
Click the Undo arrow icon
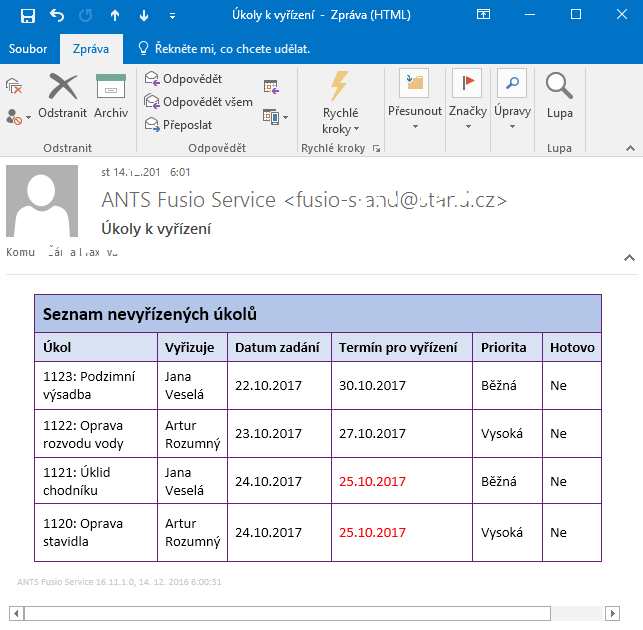(57, 16)
